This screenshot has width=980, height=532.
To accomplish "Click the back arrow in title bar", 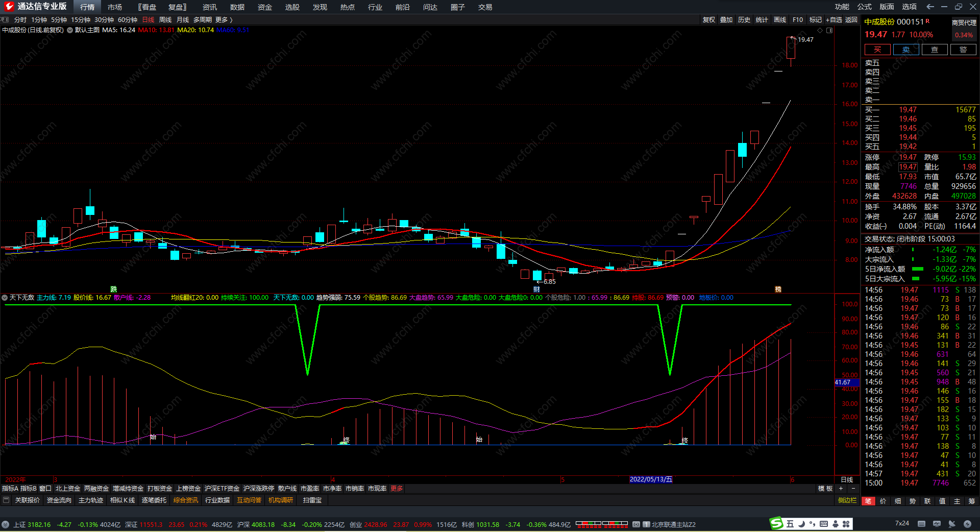I will [930, 7].
